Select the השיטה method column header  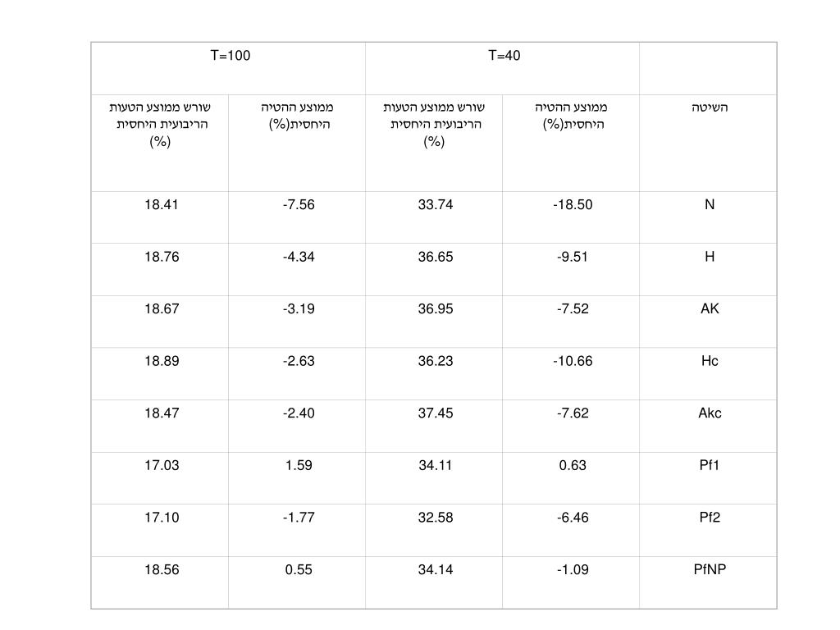click(710, 107)
